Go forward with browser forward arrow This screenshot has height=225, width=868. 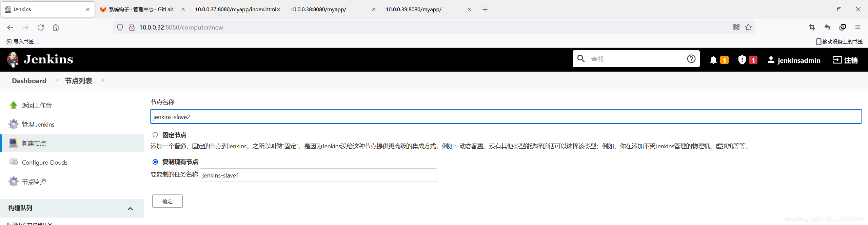25,27
